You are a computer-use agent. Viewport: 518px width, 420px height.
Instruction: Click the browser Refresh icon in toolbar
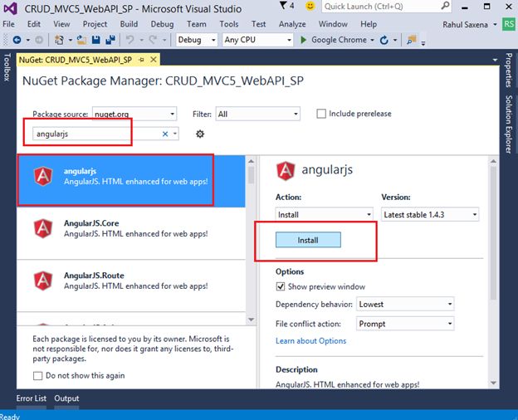point(384,41)
